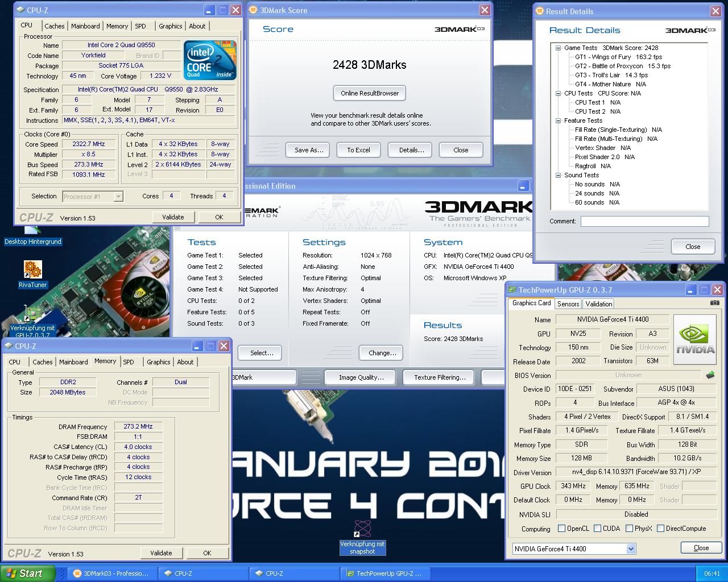Select the GT2 - Battle of Proxycon row

623,66
